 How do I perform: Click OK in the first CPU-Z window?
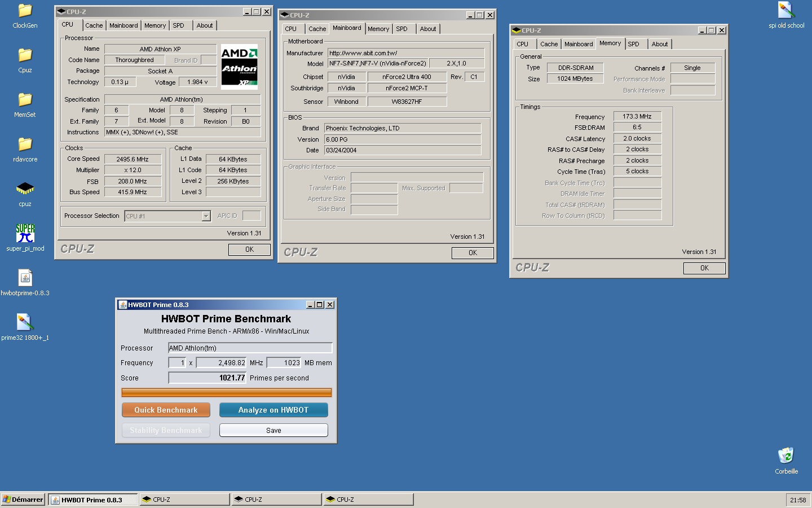coord(249,249)
